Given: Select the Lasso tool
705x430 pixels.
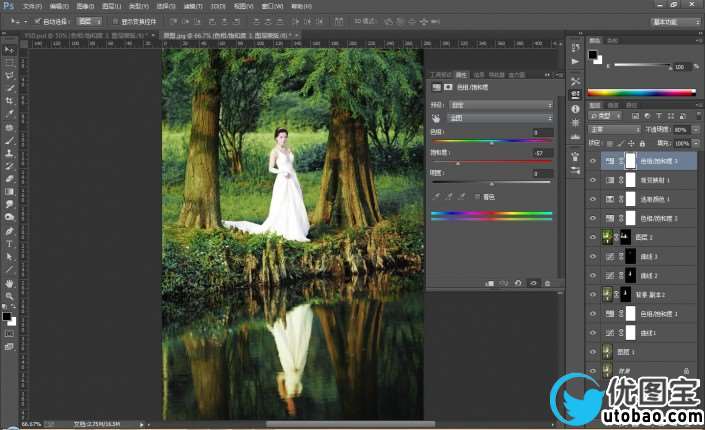Looking at the screenshot, I should 9,76.
